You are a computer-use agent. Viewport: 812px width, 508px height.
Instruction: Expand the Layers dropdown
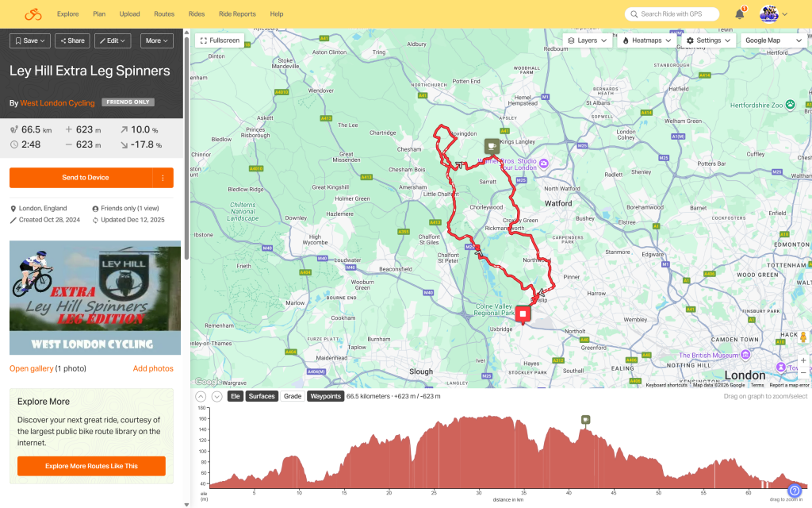588,40
